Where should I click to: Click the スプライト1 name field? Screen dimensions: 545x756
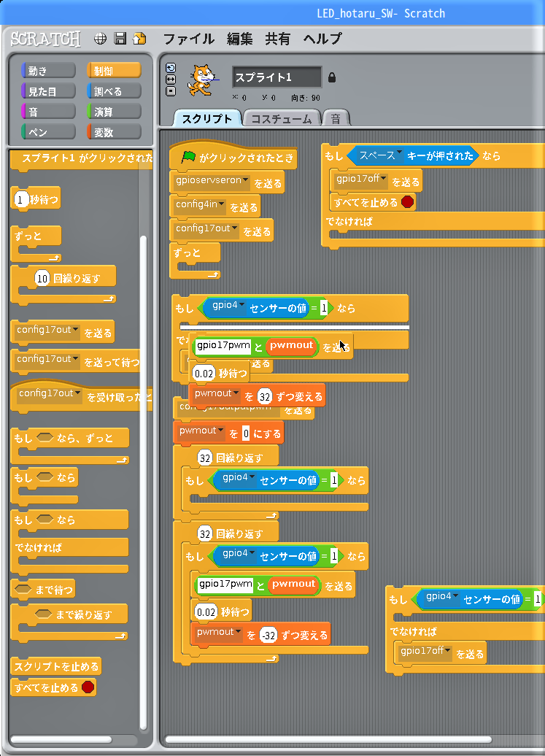click(277, 77)
